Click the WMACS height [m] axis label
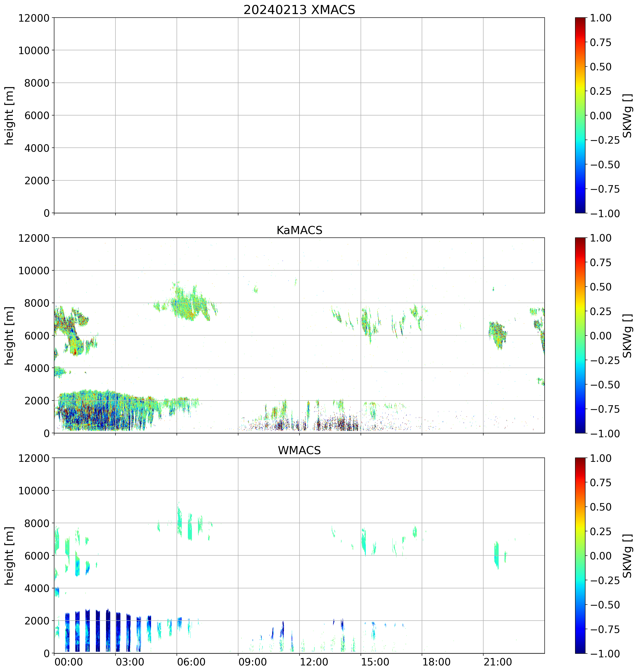638x672 pixels. tap(9, 556)
